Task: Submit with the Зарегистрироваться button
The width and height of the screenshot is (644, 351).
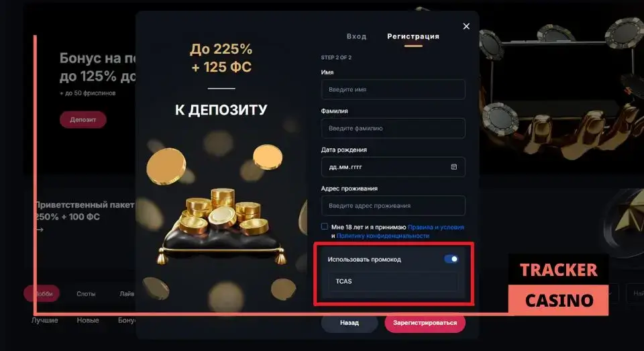Action: pos(425,323)
